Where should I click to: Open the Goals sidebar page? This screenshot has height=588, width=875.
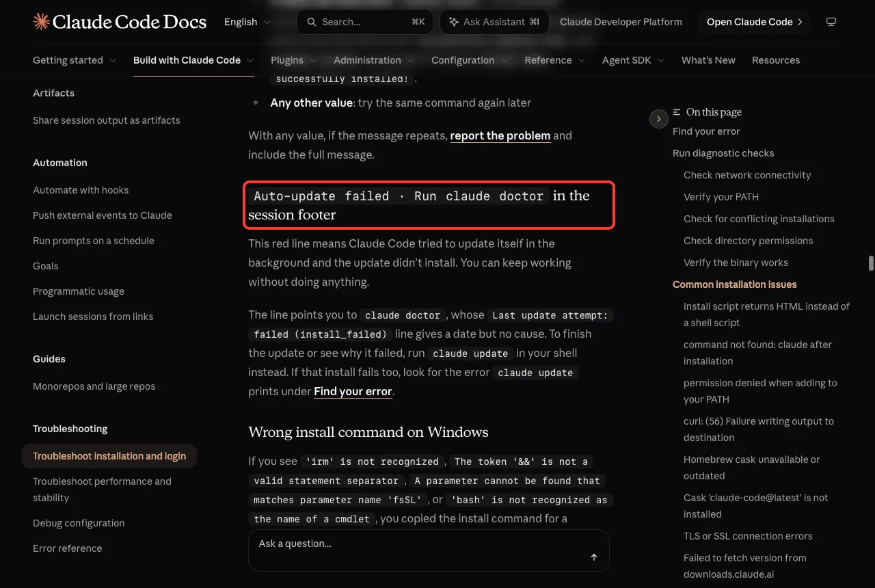pos(46,266)
